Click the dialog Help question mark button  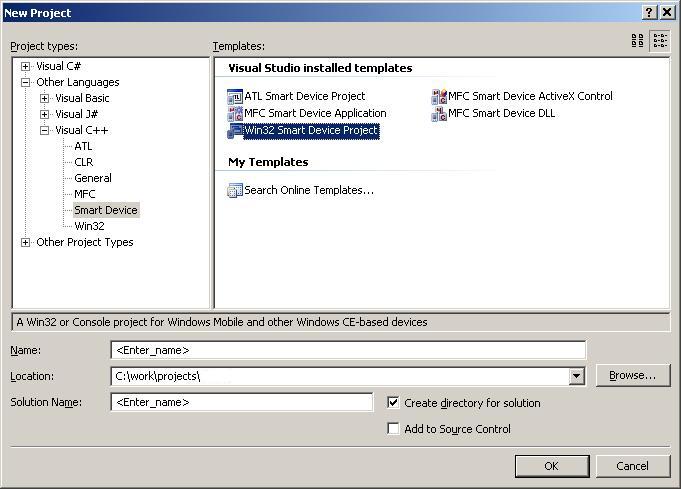point(649,12)
